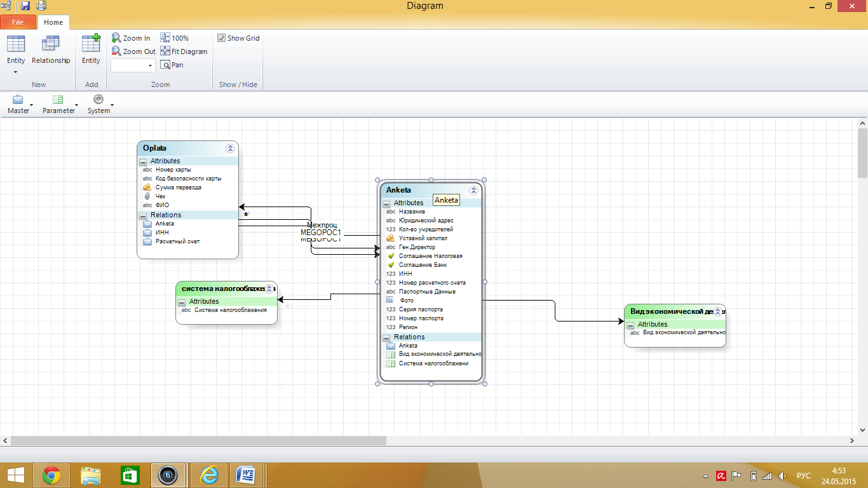Click the Соглашение Налоговая checkmark icon
This screenshot has height=488, width=868.
coord(391,256)
